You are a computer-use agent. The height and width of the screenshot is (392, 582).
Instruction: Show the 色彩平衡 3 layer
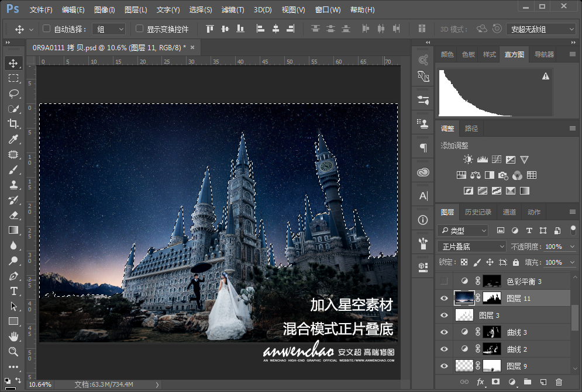pos(444,282)
